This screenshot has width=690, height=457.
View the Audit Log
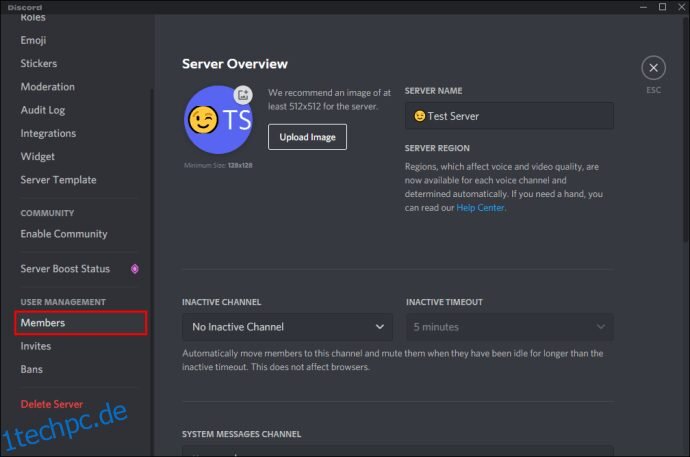tap(43, 110)
